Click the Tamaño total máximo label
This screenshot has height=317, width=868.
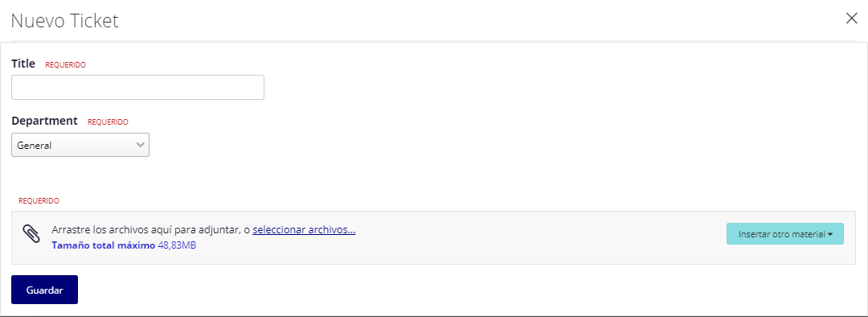click(x=104, y=245)
